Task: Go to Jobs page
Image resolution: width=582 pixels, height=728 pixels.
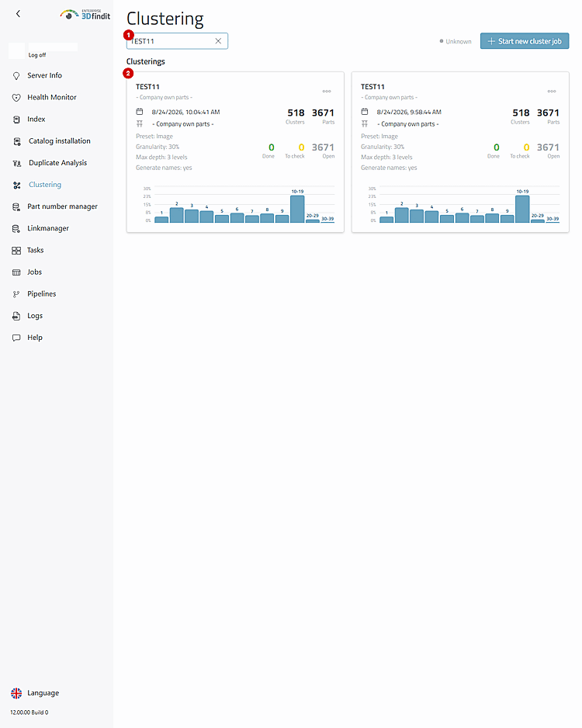Action: tap(34, 272)
